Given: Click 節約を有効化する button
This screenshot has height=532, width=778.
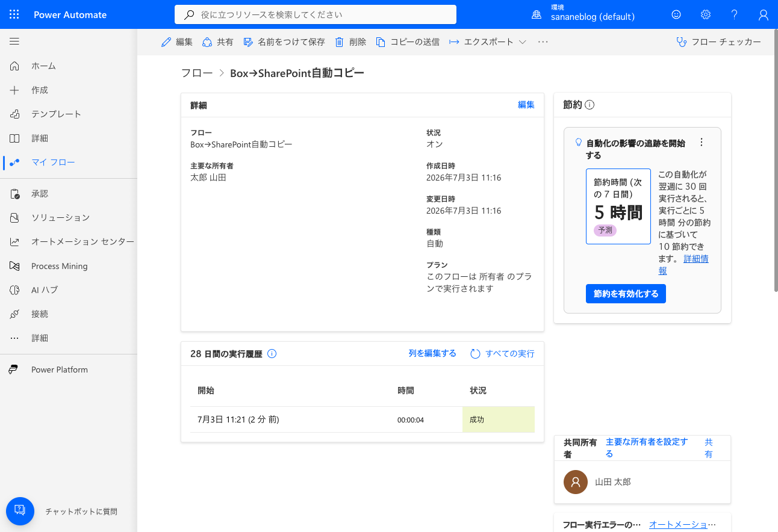Looking at the screenshot, I should coord(626,294).
